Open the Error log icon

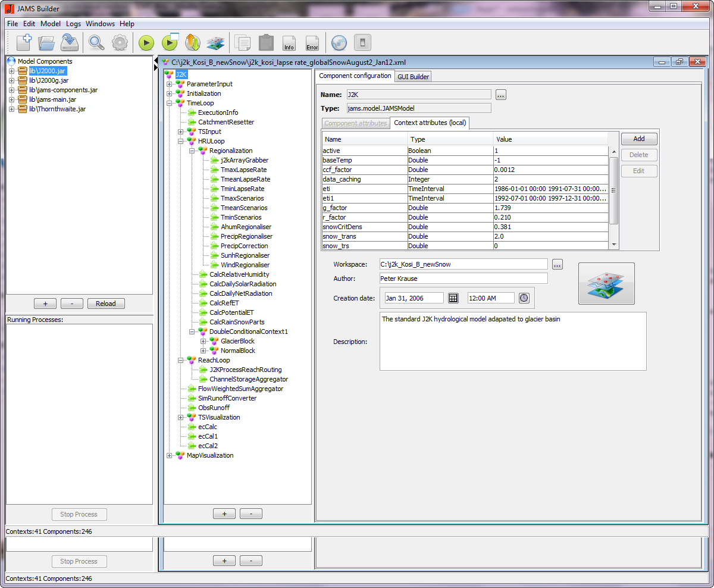[312, 43]
